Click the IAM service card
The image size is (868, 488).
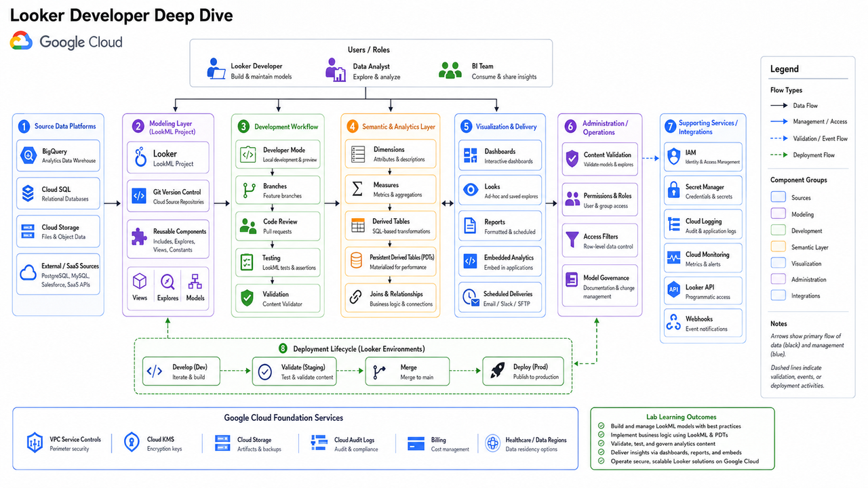pyautogui.click(x=703, y=157)
